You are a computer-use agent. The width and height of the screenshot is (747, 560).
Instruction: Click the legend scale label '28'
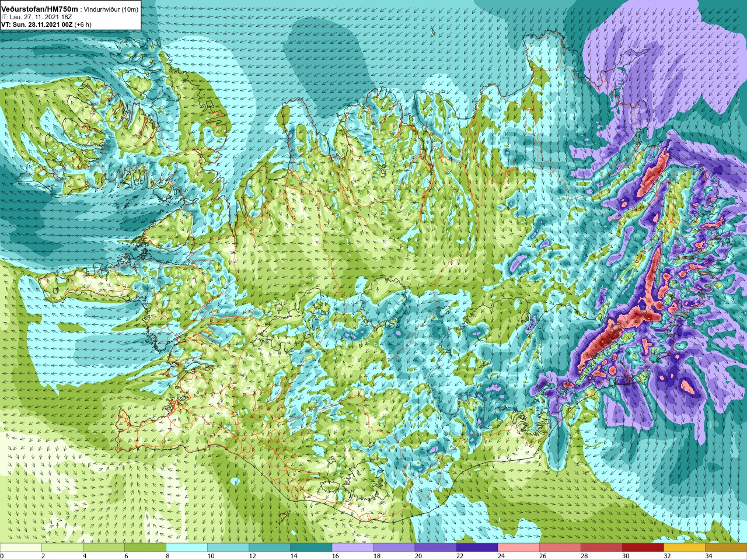click(x=584, y=556)
